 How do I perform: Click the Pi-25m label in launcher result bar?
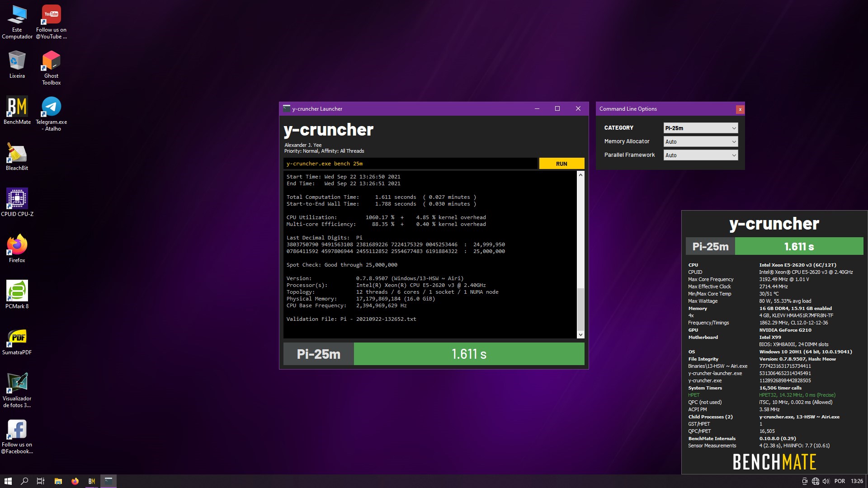(x=318, y=354)
